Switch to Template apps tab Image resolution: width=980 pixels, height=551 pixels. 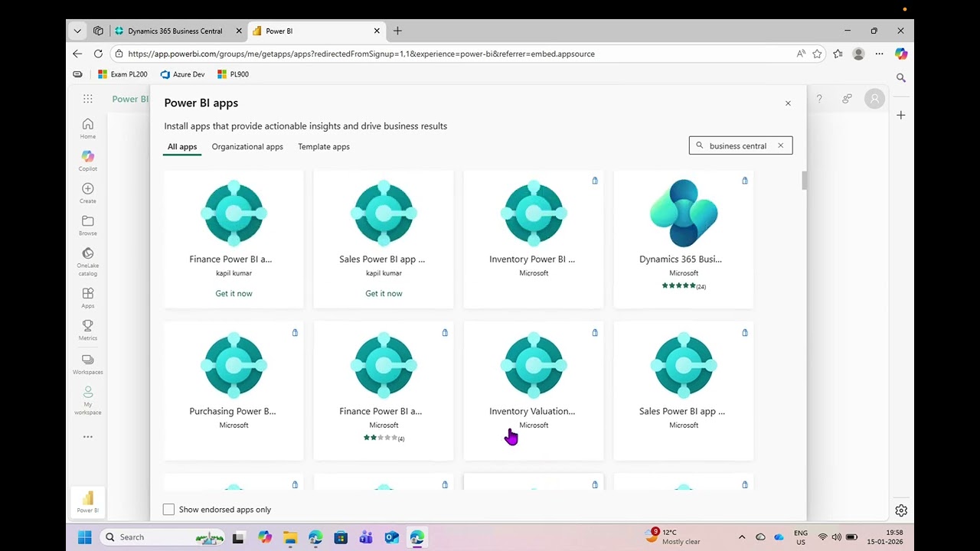click(x=324, y=146)
